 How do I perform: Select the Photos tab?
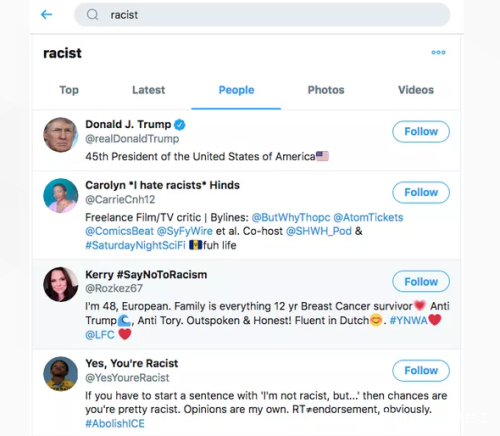point(326,90)
